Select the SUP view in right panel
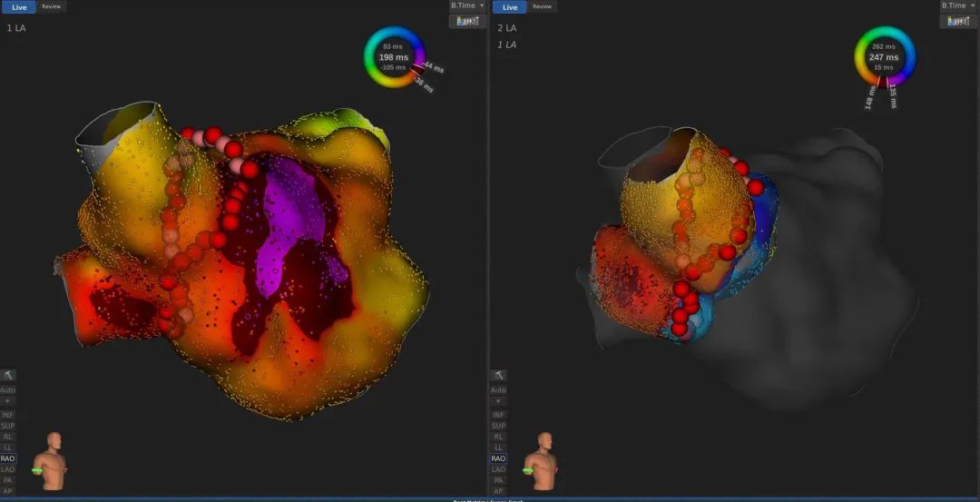980x502 pixels. tap(498, 426)
